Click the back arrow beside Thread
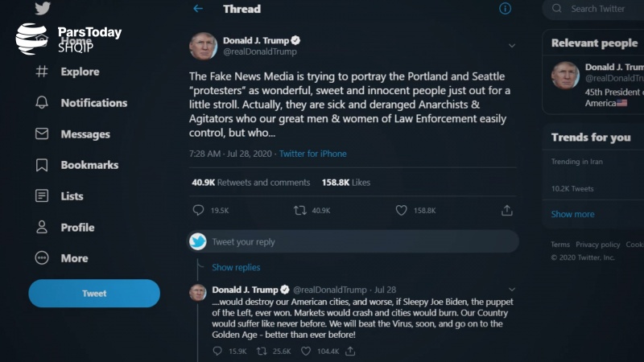 [198, 9]
